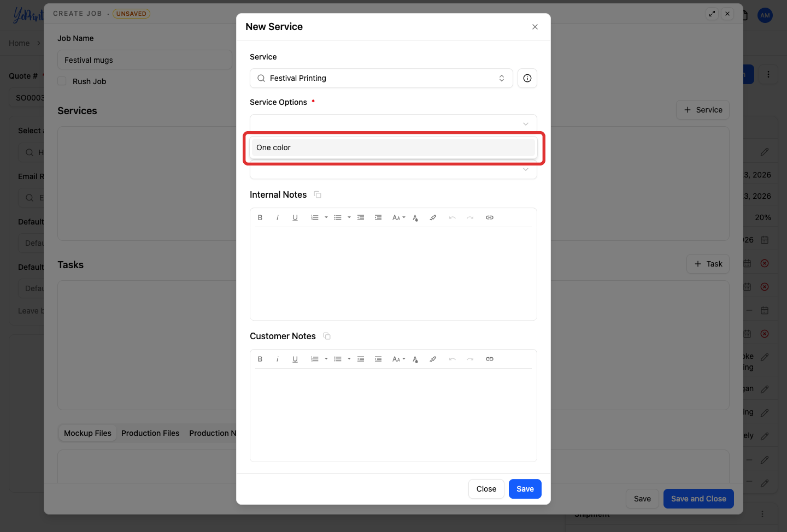Increase indent in Internal Notes toolbar
787x532 pixels.
coord(378,217)
